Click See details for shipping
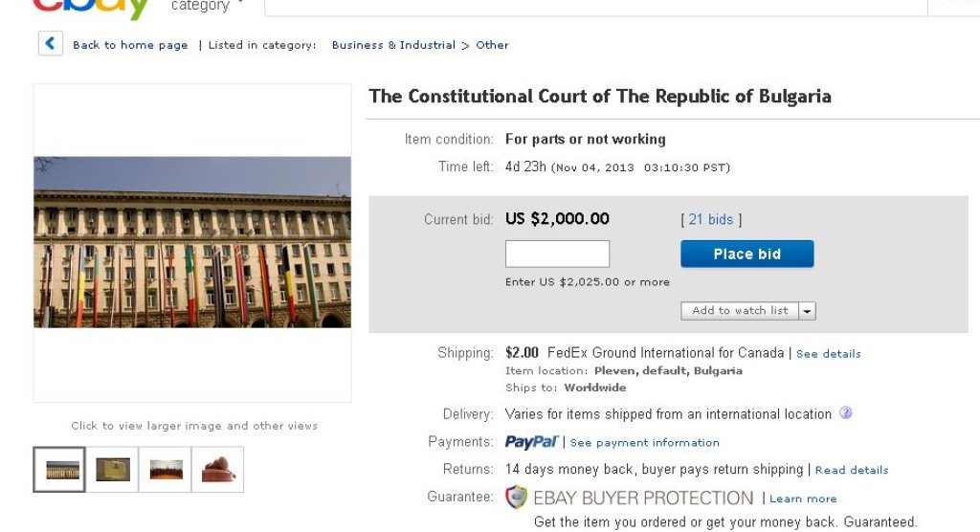Screen dimensions: 980x532 (828, 354)
